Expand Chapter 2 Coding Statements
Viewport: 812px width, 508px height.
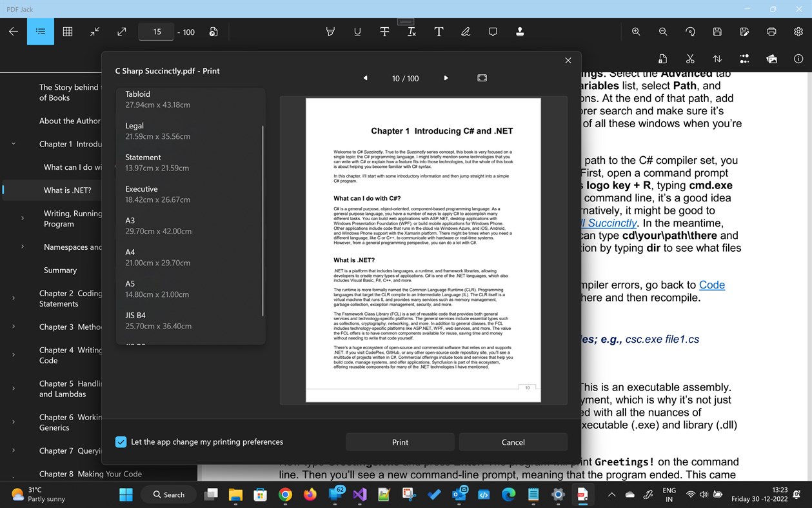pyautogui.click(x=13, y=298)
